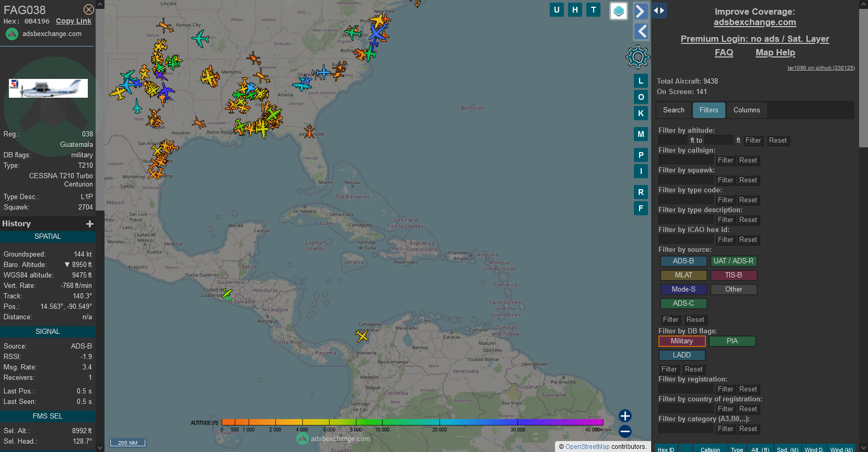Viewport: 868px width, 452px height.
Task: Click the minimum altitude input field
Action: (673, 141)
